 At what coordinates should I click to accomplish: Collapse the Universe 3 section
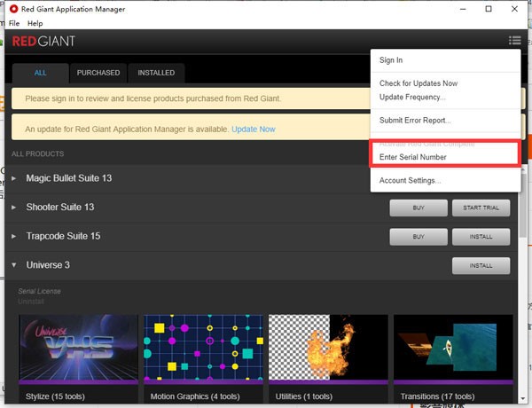pos(13,265)
